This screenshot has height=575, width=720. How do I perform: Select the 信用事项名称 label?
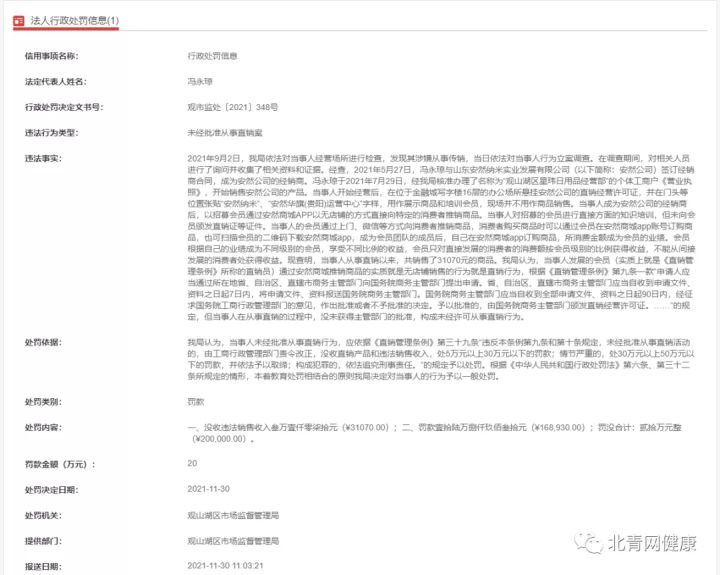coord(51,56)
